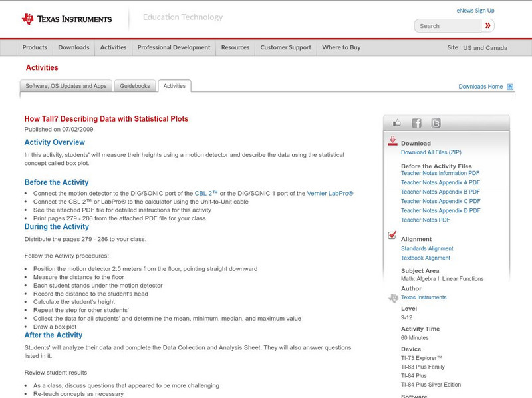The width and height of the screenshot is (532, 398).
Task: Click the Activity Overview heading
Action: click(x=55, y=142)
